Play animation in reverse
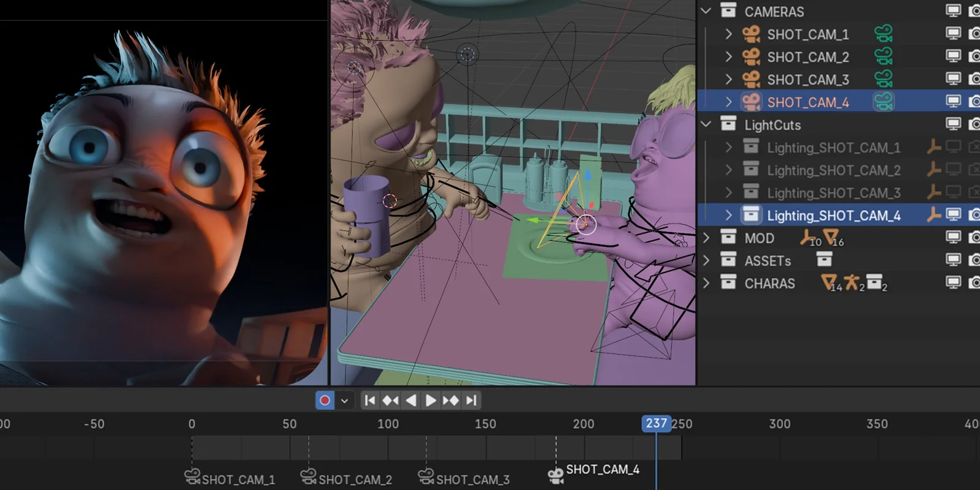Viewport: 980px width, 490px height. point(411,401)
